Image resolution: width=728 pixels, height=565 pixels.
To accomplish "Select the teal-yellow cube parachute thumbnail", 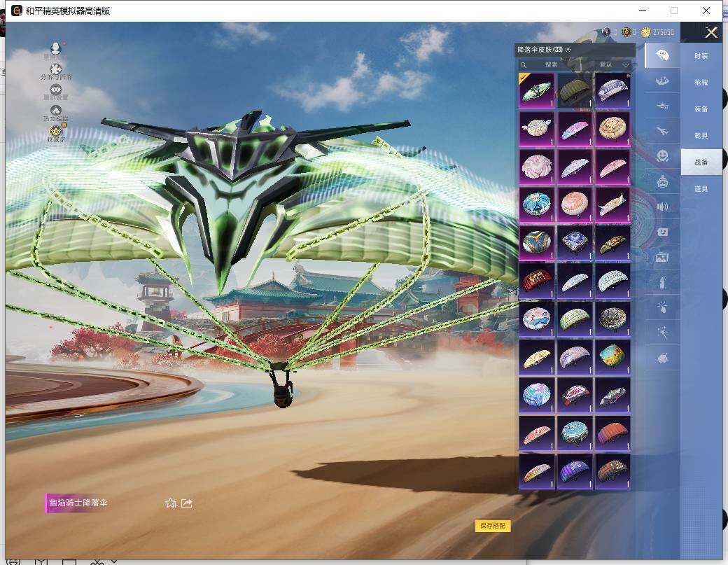I will pos(612,356).
